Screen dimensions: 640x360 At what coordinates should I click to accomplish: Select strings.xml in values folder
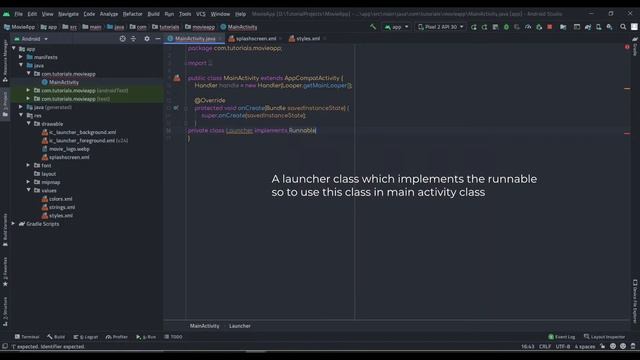(x=62, y=207)
